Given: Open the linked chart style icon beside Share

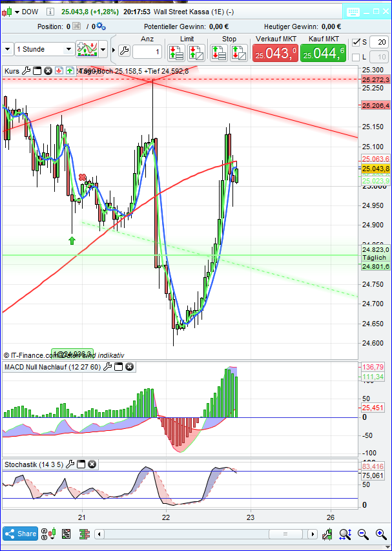Looking at the screenshot, I should pyautogui.click(x=48, y=534).
